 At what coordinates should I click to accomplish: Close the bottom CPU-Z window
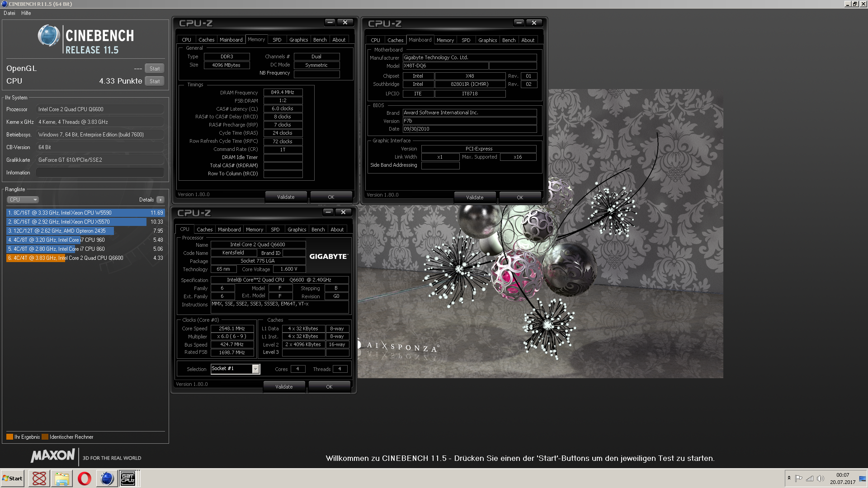[343, 212]
